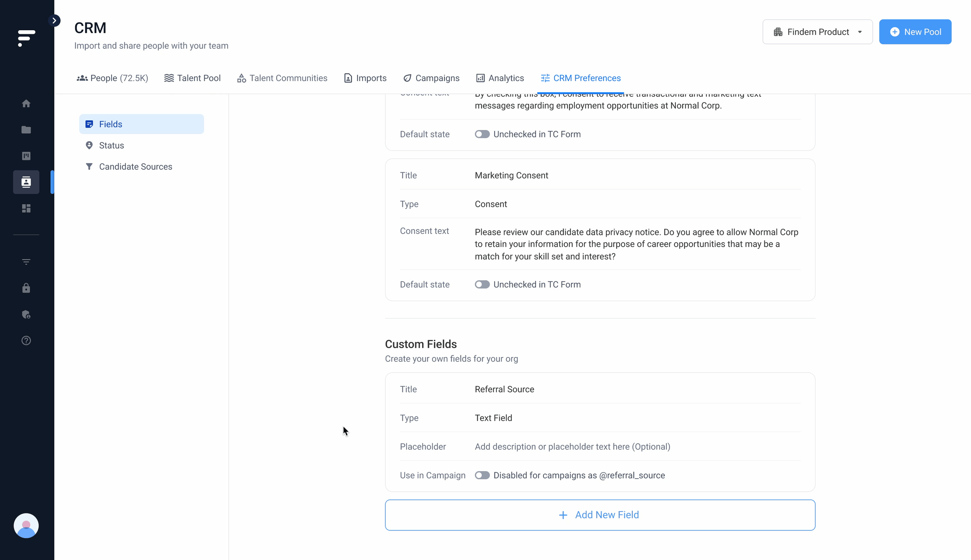Screen dimensions: 971x560
Task: Switch to Talent Pool tab
Action: pyautogui.click(x=192, y=78)
